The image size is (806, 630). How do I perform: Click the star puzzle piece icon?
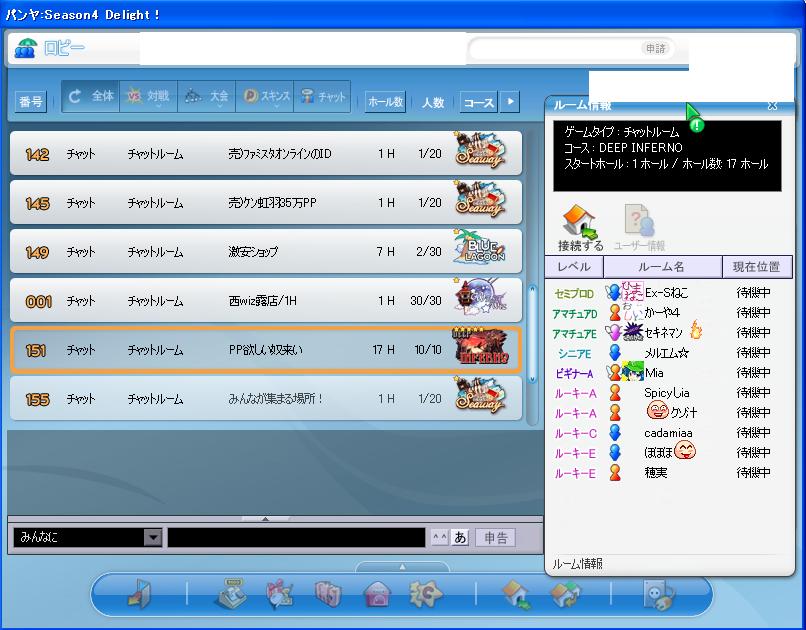point(426,594)
